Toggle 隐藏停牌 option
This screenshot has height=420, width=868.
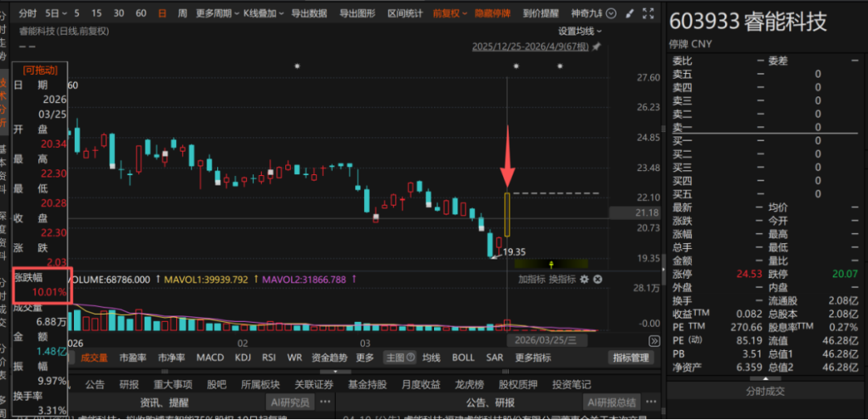tap(492, 14)
